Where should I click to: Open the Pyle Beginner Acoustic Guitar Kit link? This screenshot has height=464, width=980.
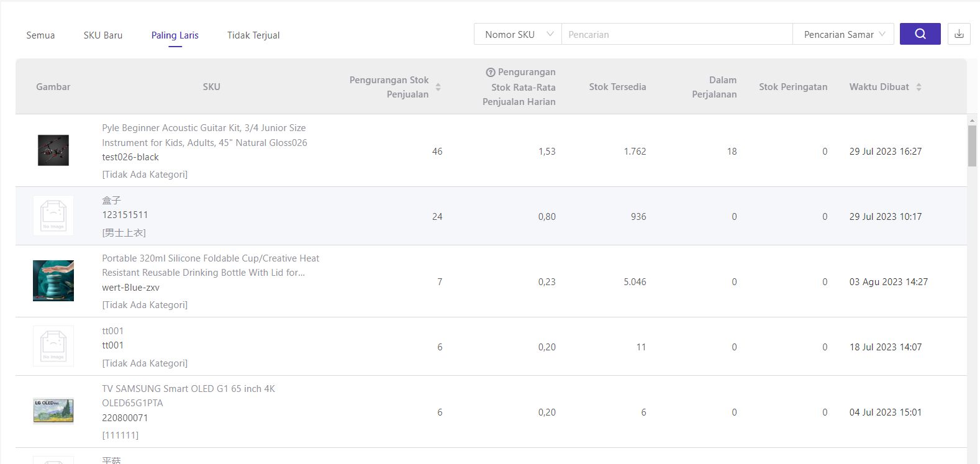tap(204, 135)
